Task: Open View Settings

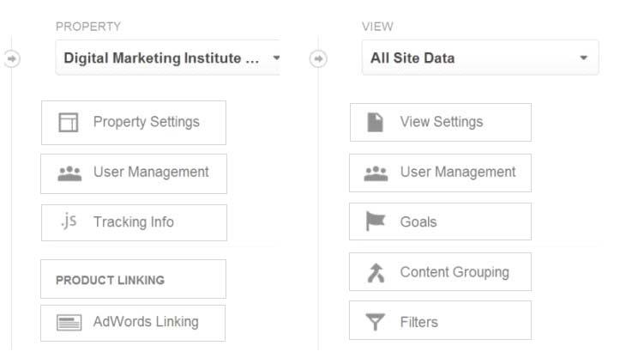Action: [441, 122]
